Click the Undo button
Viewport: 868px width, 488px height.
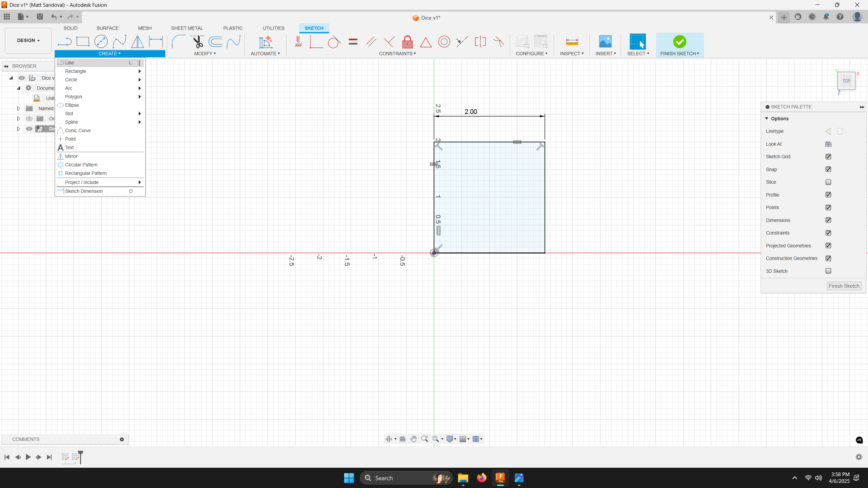54,17
